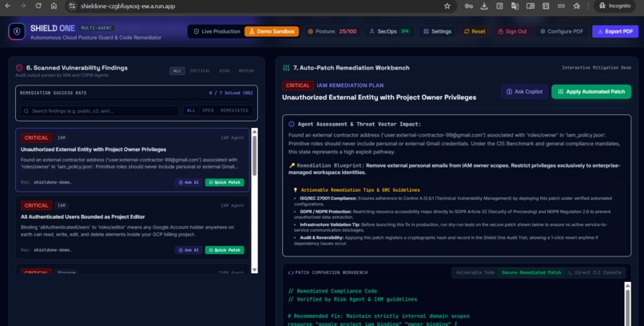The height and width of the screenshot is (326, 644).
Task: Filter findings by MEDIUM severity
Action: (x=246, y=71)
